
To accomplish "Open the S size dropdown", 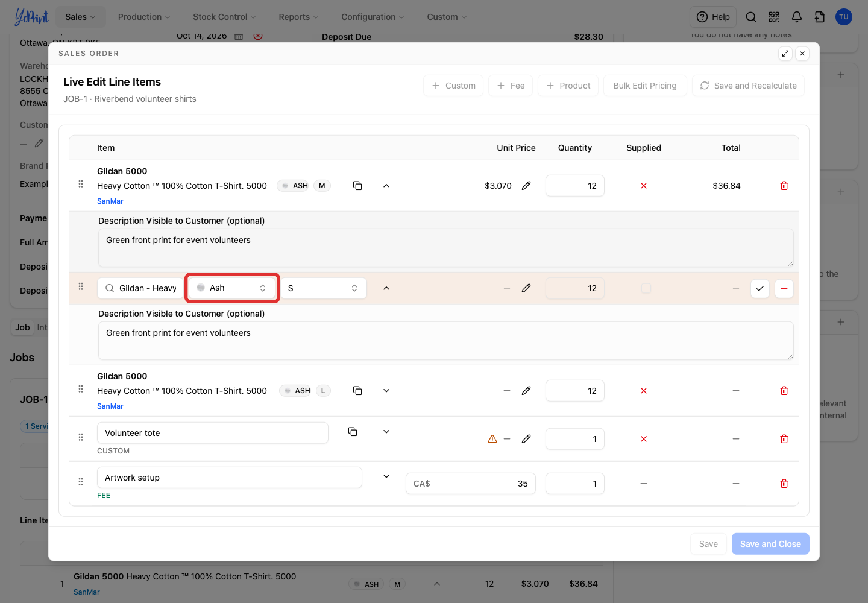I will point(324,288).
